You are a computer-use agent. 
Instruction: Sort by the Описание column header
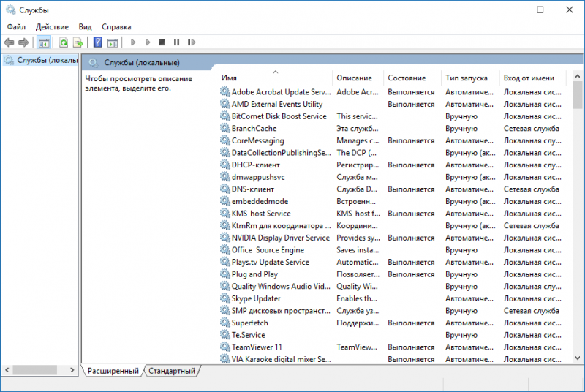pyautogui.click(x=358, y=78)
